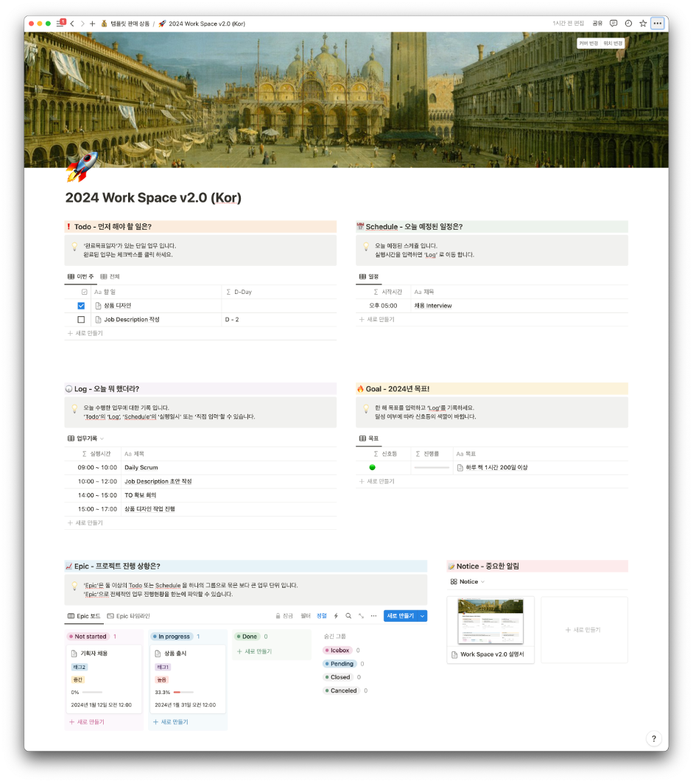Click 0% progress bar on 기획자 채용
This screenshot has height=784, width=693.
pos(92,693)
